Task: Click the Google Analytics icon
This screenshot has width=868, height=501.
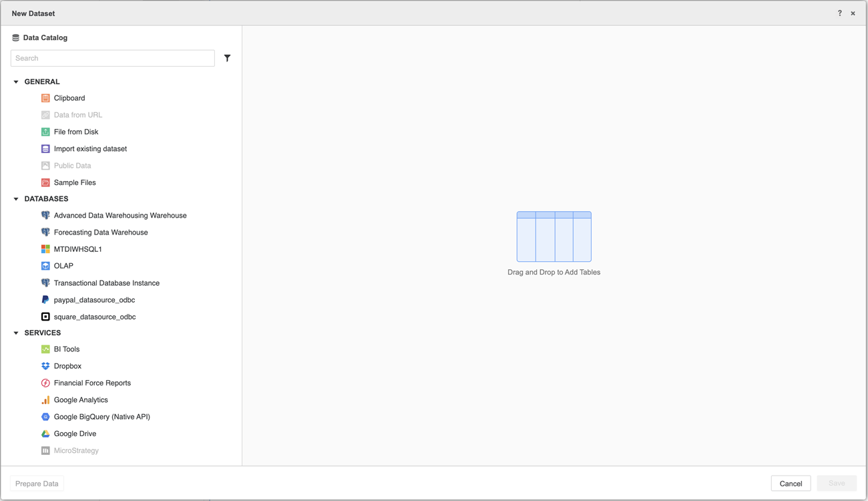Action: pos(45,400)
